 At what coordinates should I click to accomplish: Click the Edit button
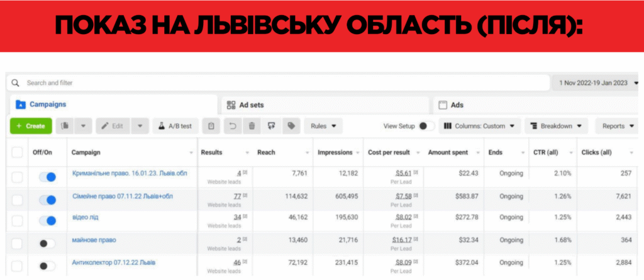113,126
